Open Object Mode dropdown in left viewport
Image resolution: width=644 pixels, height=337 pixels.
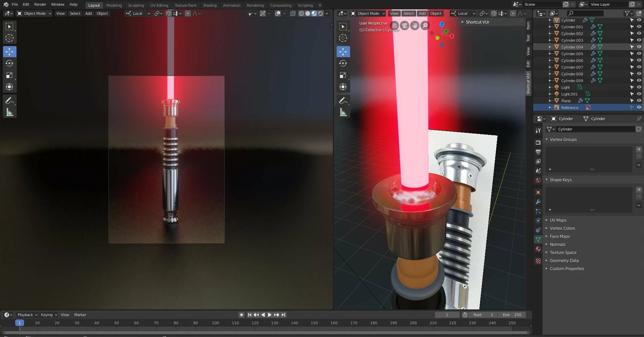pos(34,13)
